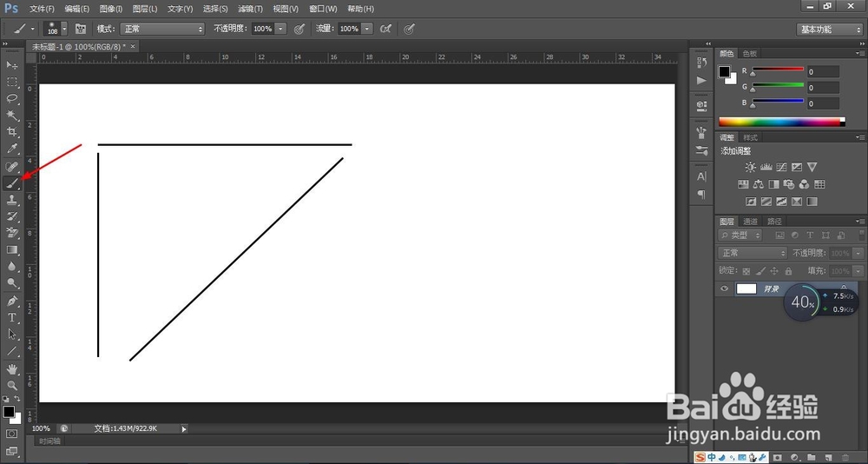This screenshot has width=868, height=464.
Task: Enable airbrush build-up mode
Action: tap(386, 29)
